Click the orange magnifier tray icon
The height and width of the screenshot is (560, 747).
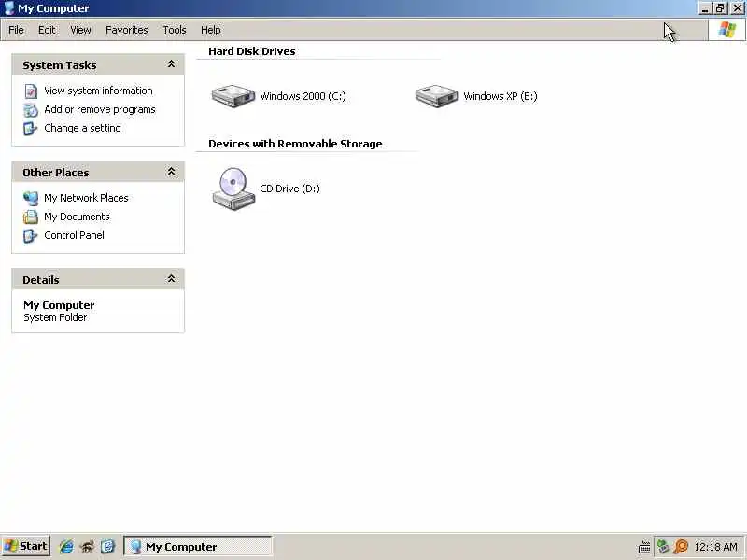coord(682,546)
